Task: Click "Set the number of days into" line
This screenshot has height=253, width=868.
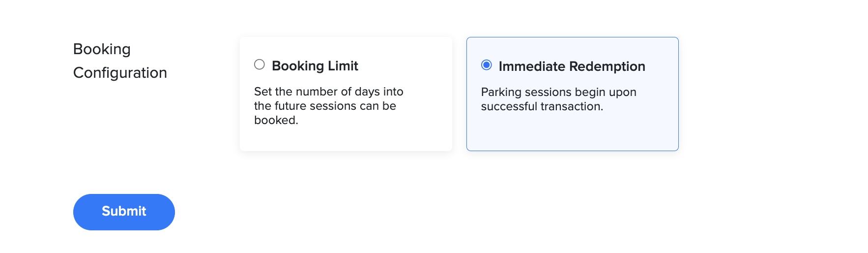Action: [328, 92]
